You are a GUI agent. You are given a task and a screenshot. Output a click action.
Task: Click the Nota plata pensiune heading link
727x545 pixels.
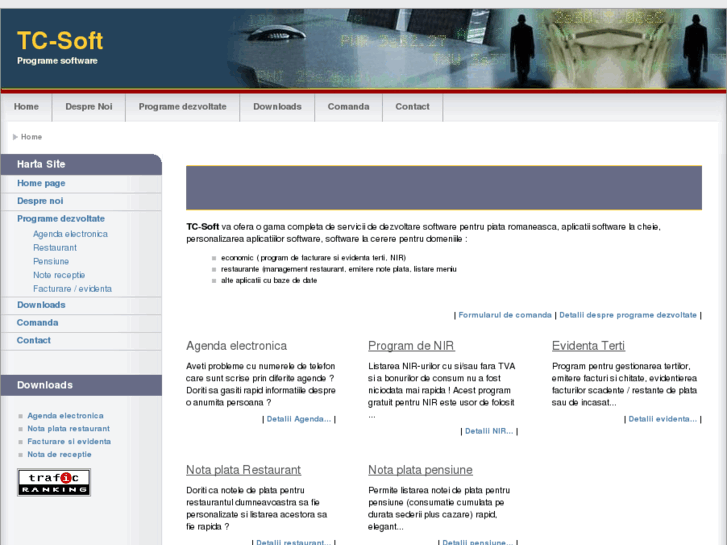point(421,470)
